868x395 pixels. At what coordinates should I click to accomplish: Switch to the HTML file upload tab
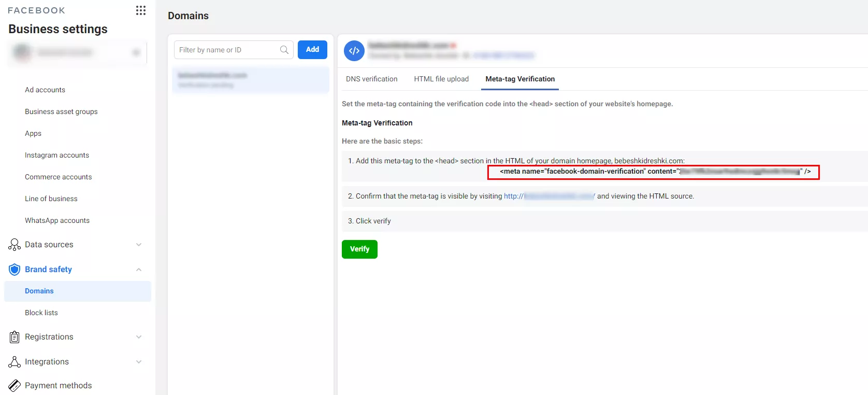(441, 79)
